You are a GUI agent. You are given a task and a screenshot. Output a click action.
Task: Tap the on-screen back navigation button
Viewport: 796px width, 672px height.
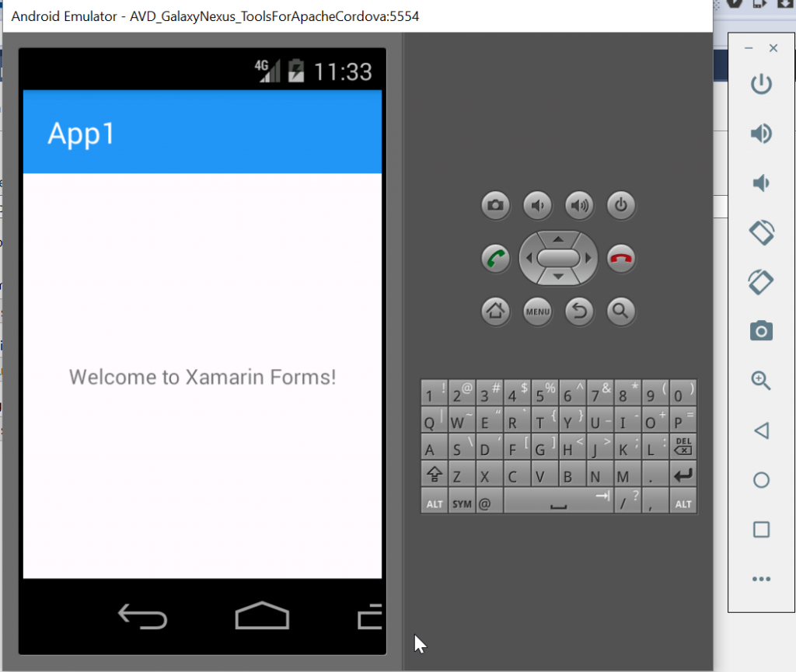pos(143,616)
